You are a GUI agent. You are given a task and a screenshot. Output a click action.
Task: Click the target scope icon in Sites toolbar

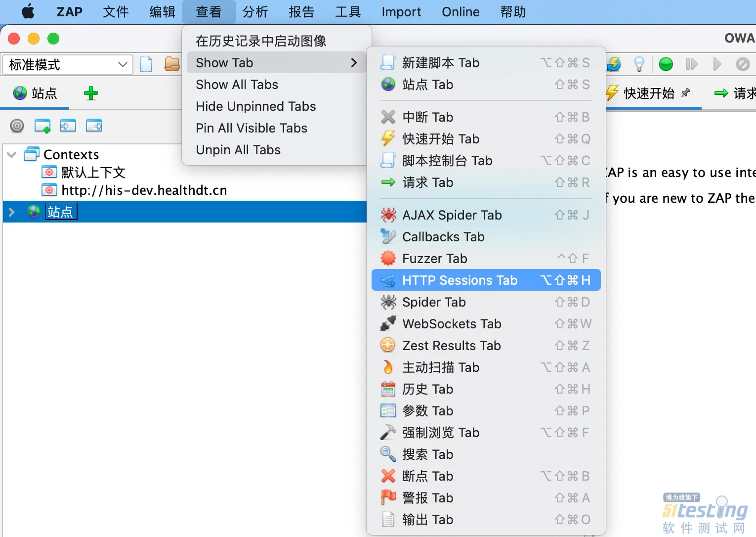(17, 126)
